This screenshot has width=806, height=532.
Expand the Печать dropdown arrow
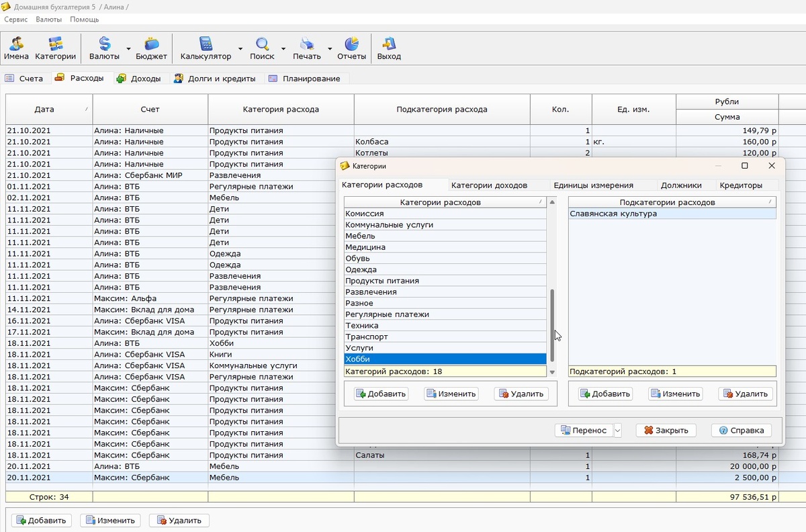click(329, 49)
